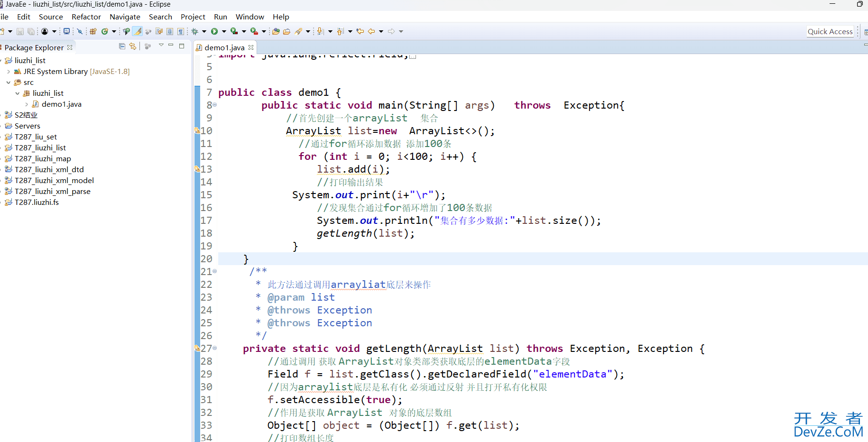This screenshot has height=442, width=868.
Task: Open the Refactor menu
Action: click(x=86, y=17)
